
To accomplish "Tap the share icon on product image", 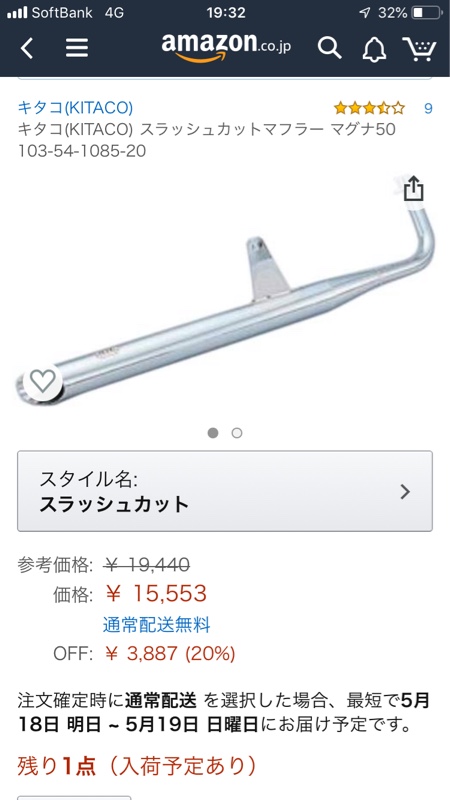I will pos(413,189).
